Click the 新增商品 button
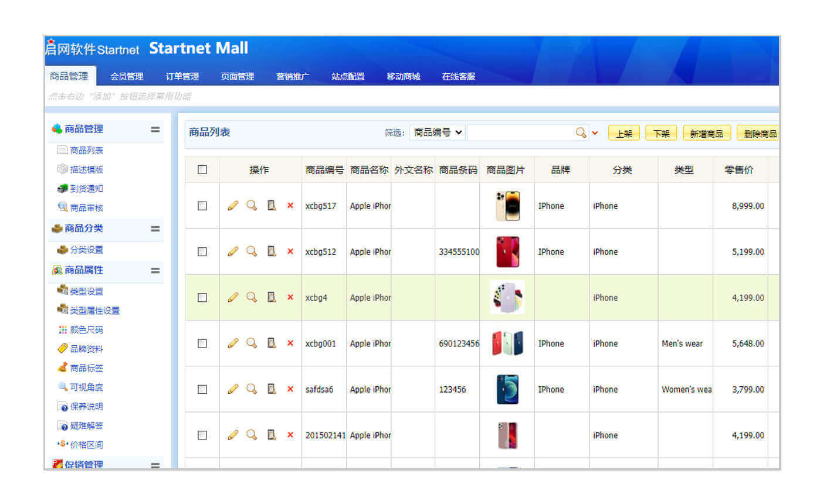This screenshot has height=504, width=827. (706, 134)
